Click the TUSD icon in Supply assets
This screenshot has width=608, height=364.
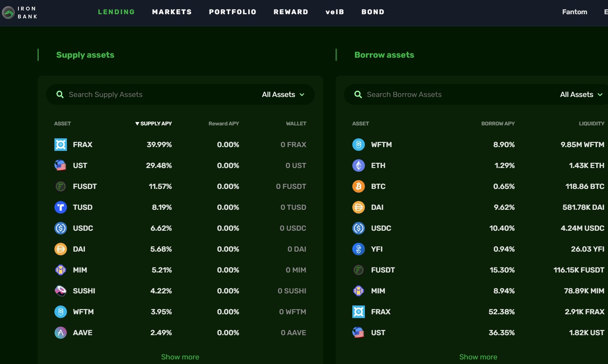tap(61, 207)
